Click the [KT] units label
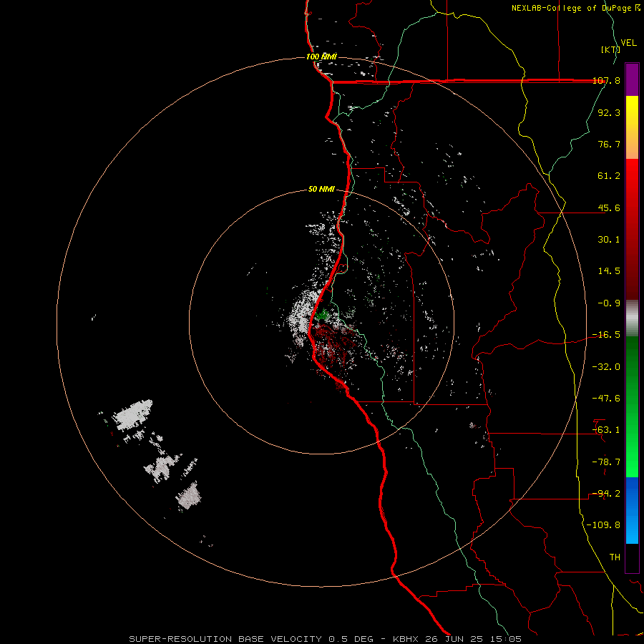 610,49
